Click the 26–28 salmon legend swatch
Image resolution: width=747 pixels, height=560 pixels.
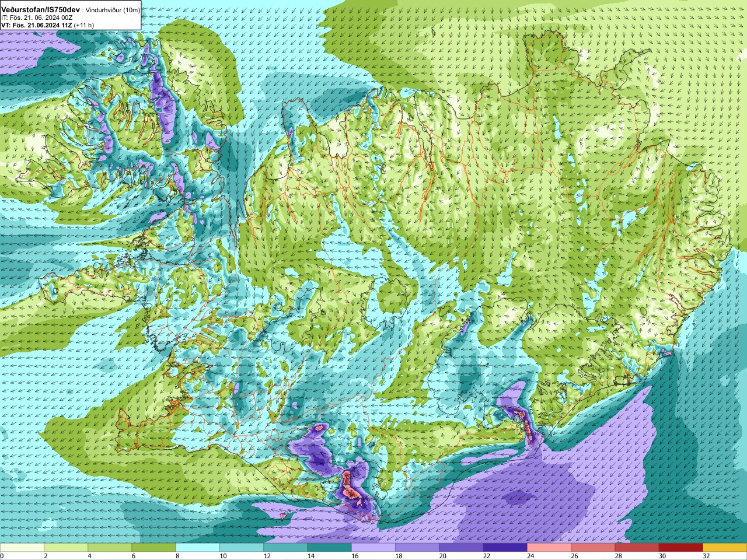pyautogui.click(x=593, y=548)
